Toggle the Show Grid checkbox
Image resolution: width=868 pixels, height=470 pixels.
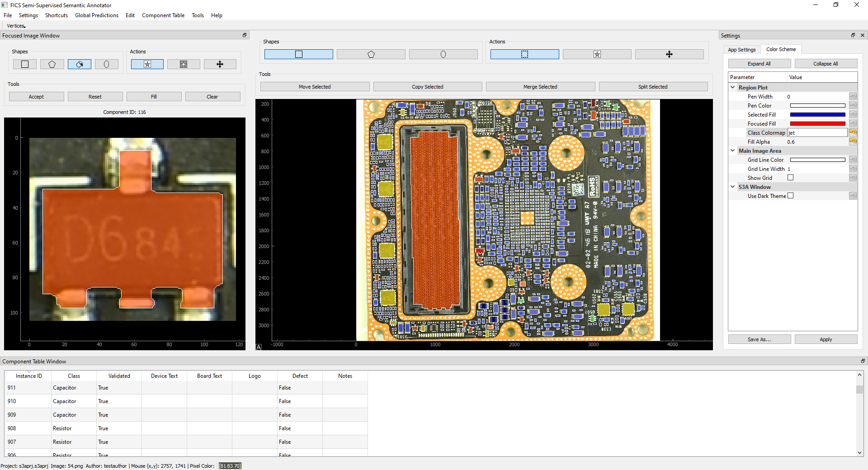(790, 178)
